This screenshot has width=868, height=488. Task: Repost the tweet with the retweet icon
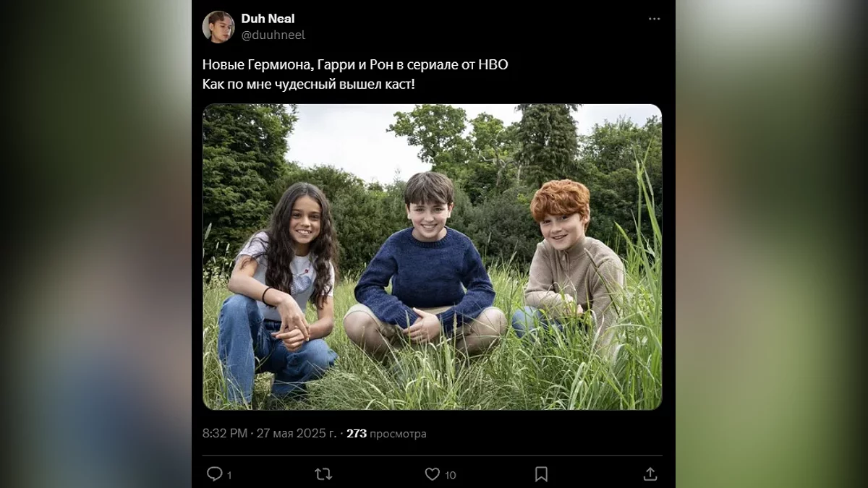pos(323,474)
